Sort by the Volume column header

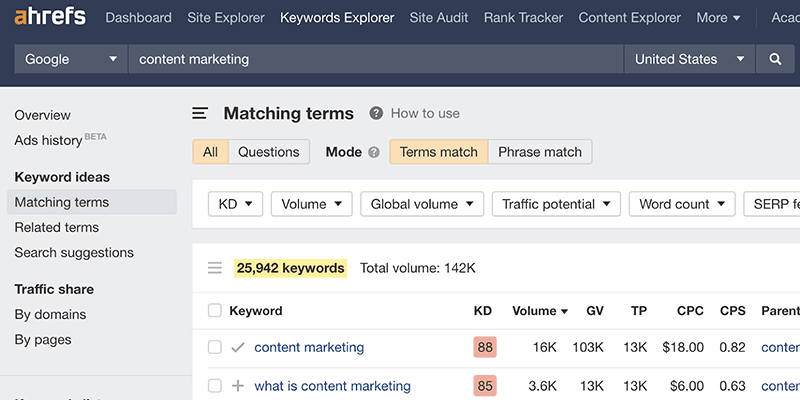click(540, 311)
